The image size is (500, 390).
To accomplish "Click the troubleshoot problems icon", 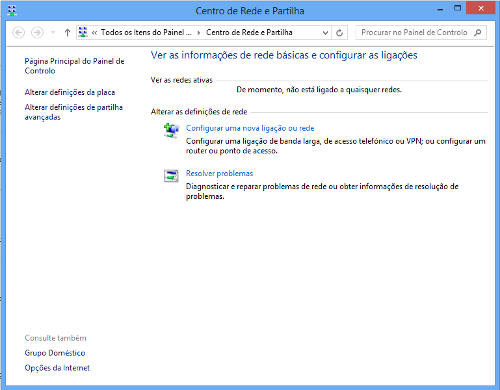I will click(x=171, y=176).
